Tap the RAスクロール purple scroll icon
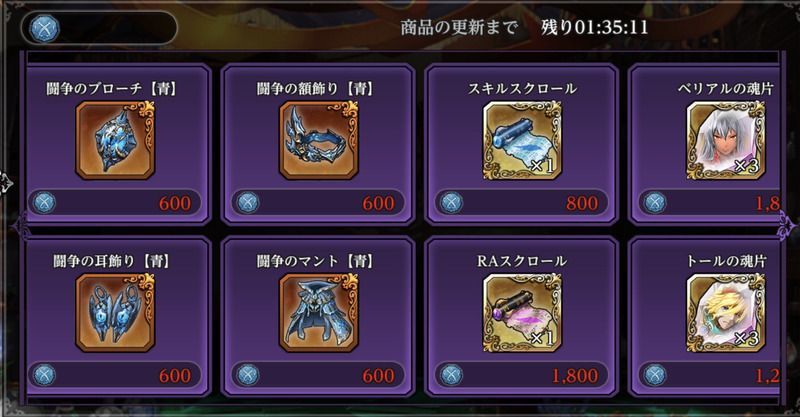 [x=522, y=313]
